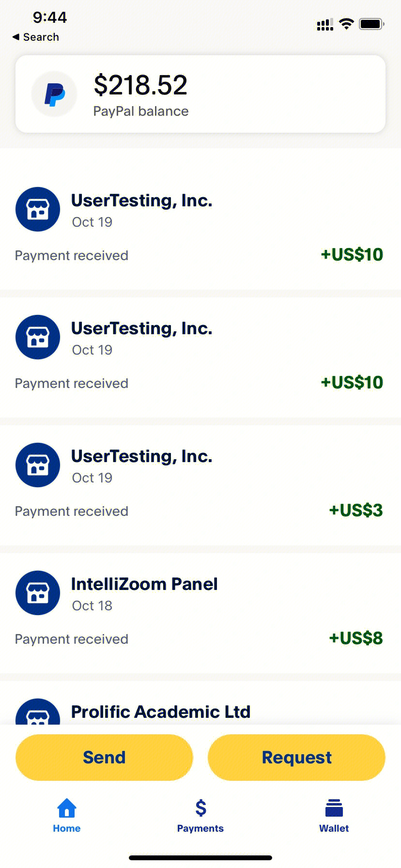The height and width of the screenshot is (868, 401).
Task: Open the Wallet tab icon
Action: [x=334, y=808]
